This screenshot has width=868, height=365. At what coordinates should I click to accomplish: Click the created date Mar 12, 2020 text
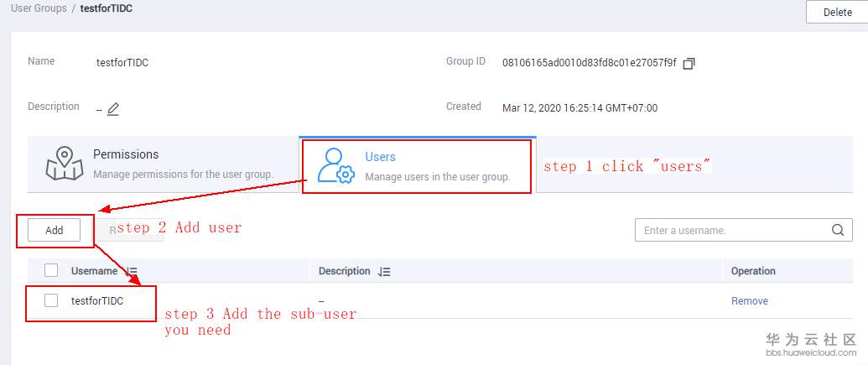click(x=580, y=108)
